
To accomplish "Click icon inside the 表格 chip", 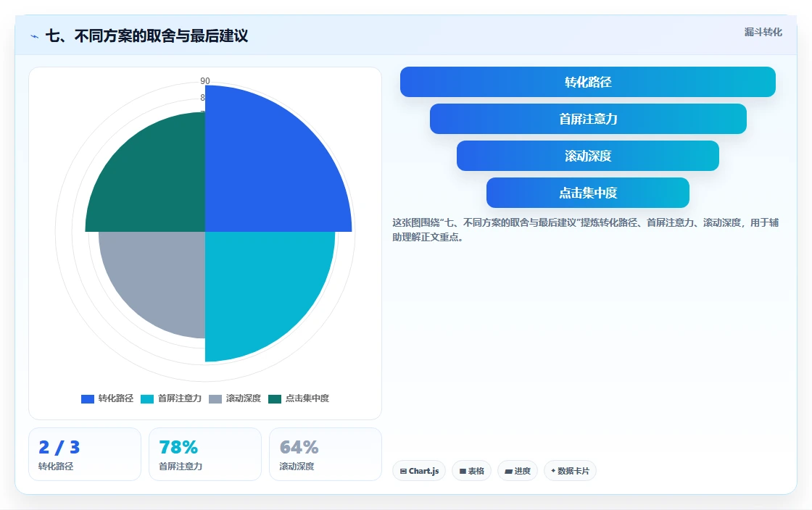I will [x=463, y=471].
